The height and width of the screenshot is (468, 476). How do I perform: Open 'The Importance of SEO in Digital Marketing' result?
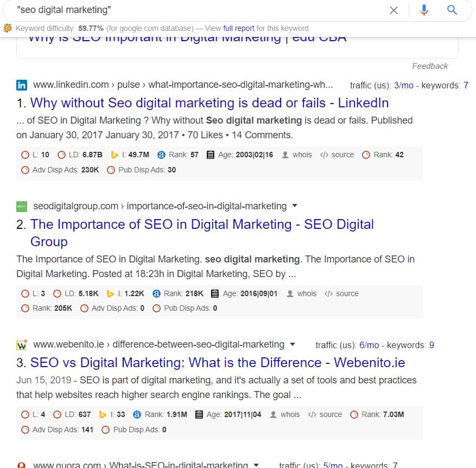coord(202,233)
